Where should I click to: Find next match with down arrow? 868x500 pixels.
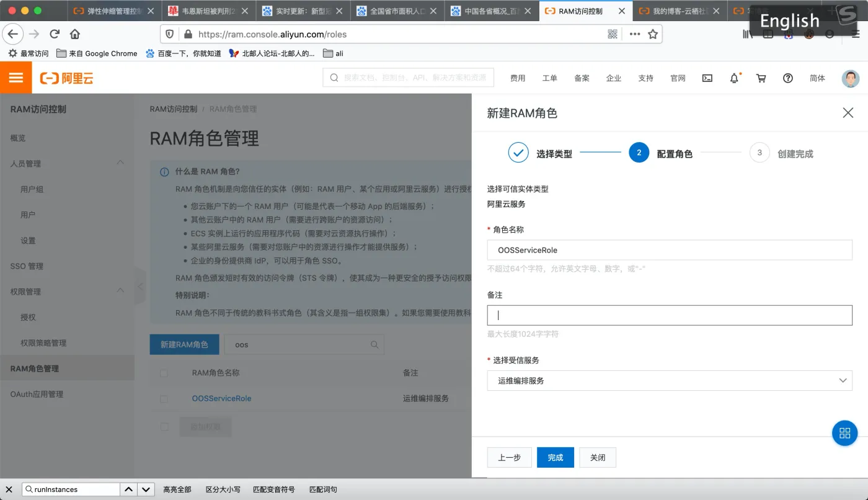pyautogui.click(x=146, y=489)
